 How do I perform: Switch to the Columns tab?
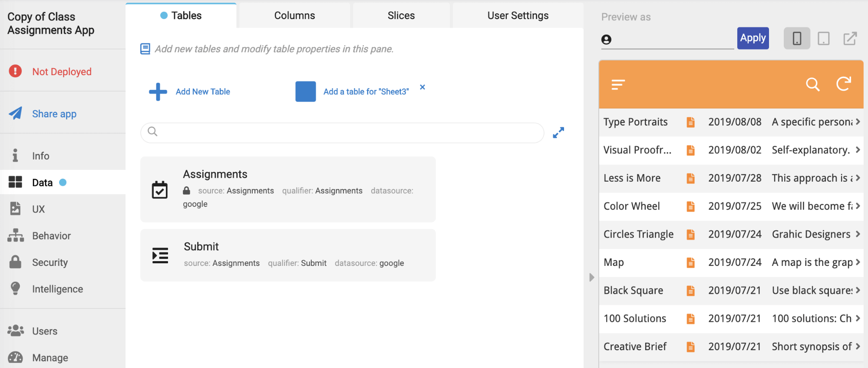tap(294, 16)
